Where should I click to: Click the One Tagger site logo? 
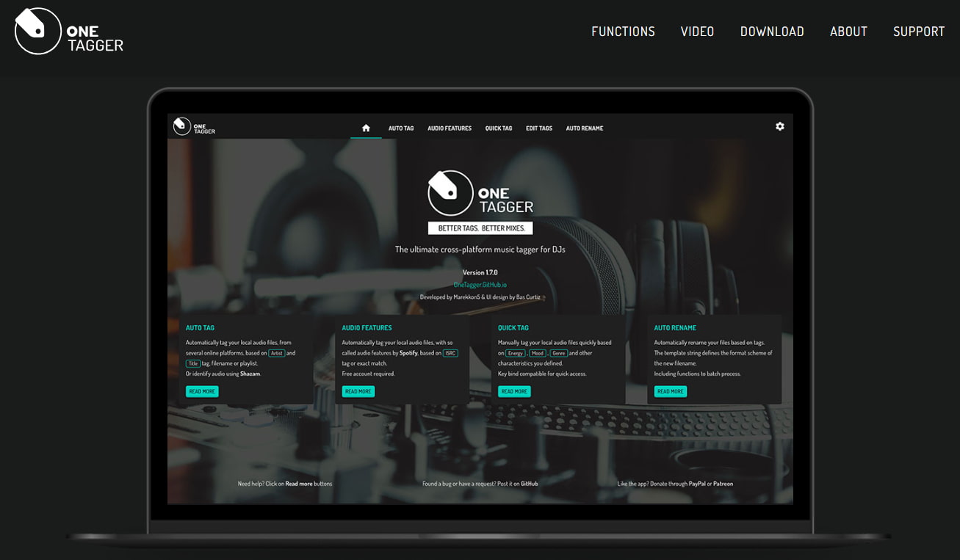[69, 31]
